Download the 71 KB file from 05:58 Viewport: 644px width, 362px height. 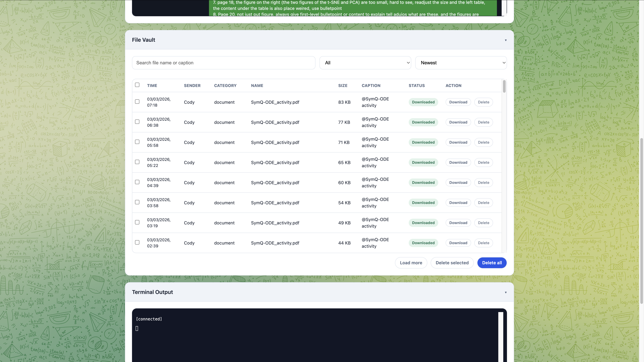458,142
